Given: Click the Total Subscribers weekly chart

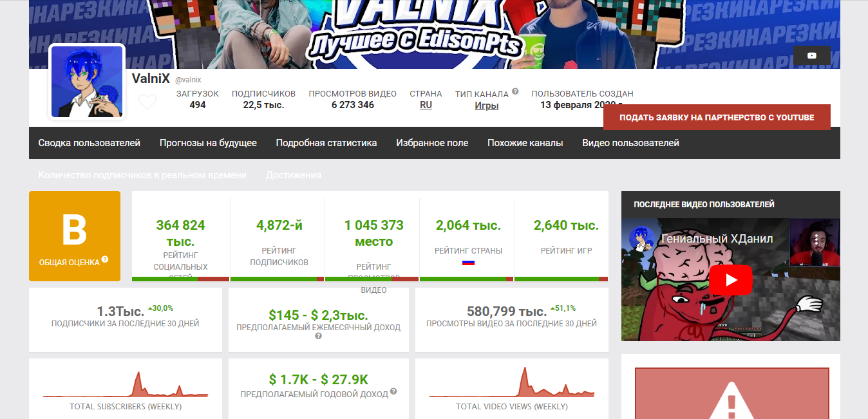Looking at the screenshot, I should (x=126, y=385).
